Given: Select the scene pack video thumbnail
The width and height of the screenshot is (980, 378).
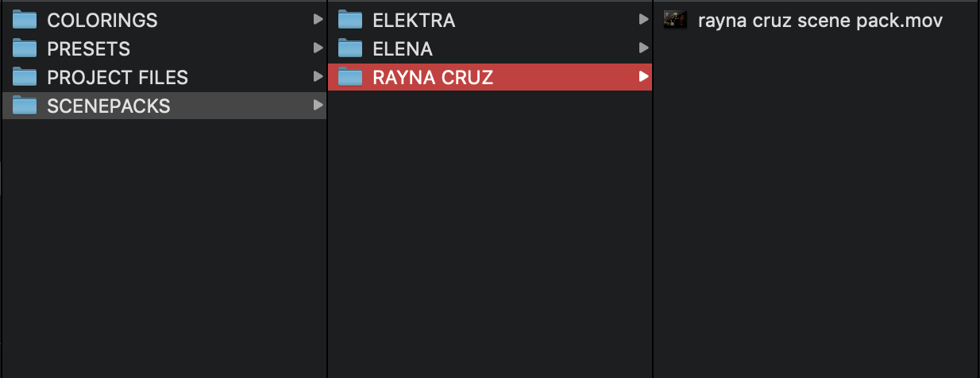Looking at the screenshot, I should pyautogui.click(x=675, y=20).
